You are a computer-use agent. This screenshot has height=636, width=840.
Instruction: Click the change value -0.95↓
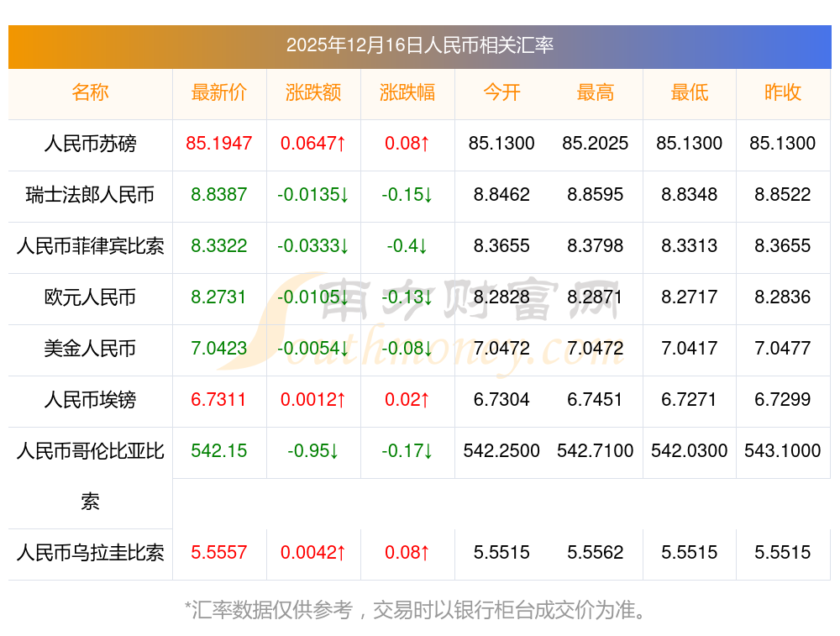313,450
